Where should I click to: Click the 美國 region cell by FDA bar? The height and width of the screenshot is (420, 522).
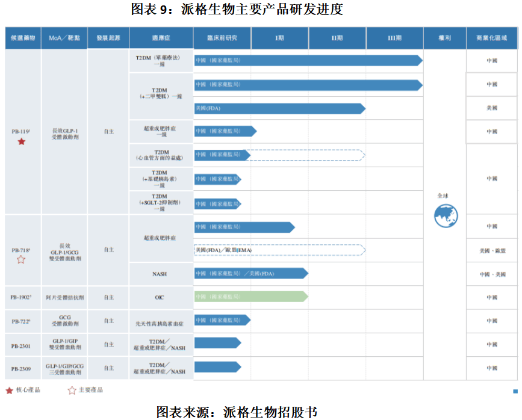pos(492,108)
